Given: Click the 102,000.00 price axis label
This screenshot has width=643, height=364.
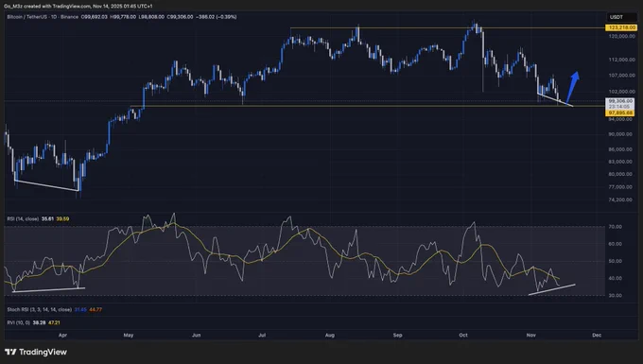Looking at the screenshot, I should pyautogui.click(x=621, y=92).
